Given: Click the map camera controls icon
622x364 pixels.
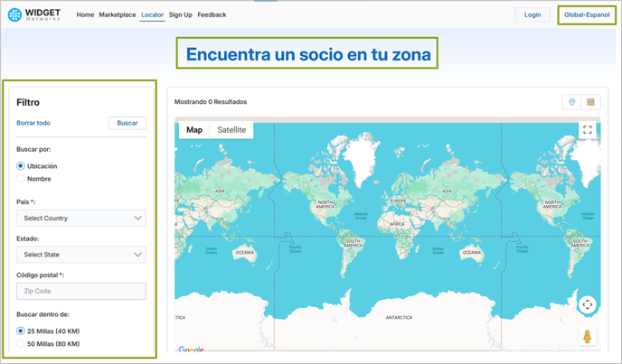Looking at the screenshot, I should click(587, 304).
